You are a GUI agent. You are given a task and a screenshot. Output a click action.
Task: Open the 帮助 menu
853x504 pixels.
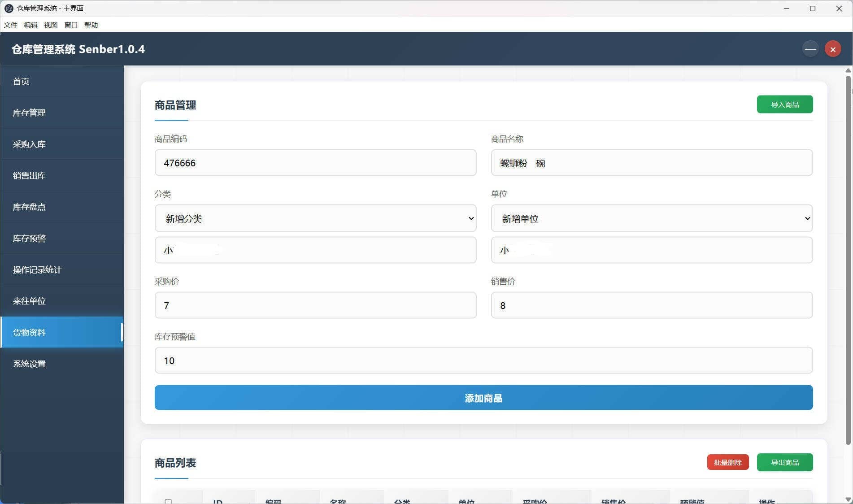coord(91,25)
